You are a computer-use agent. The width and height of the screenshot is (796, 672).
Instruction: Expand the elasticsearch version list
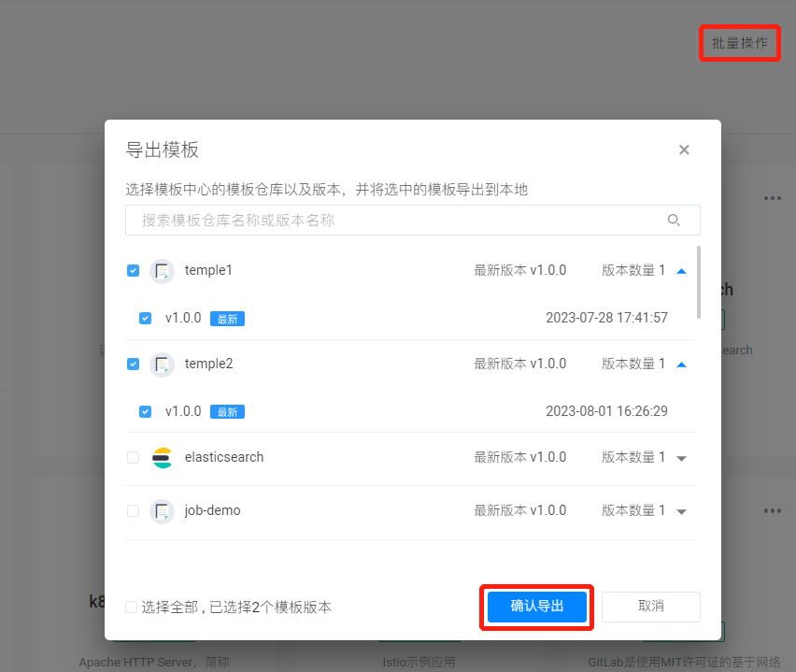(x=681, y=458)
